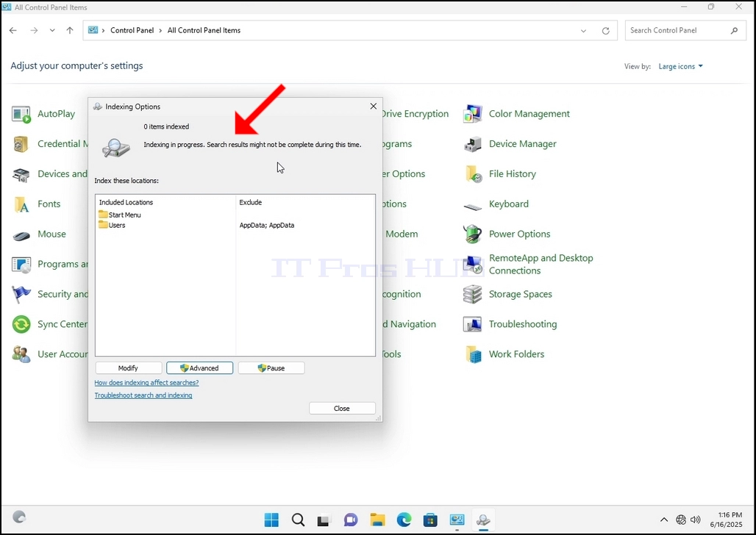Open Advanced indexing options
756x535 pixels.
(x=199, y=368)
